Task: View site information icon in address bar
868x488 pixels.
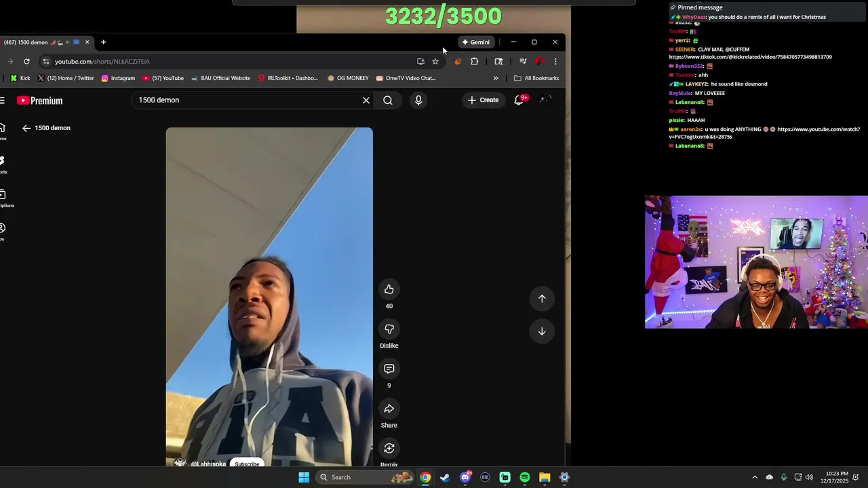Action: 45,61
